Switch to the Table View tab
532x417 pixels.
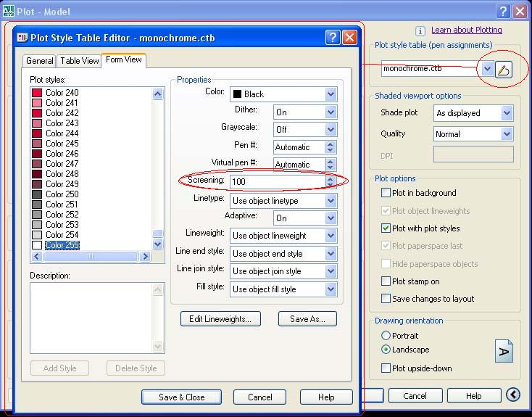[79, 61]
